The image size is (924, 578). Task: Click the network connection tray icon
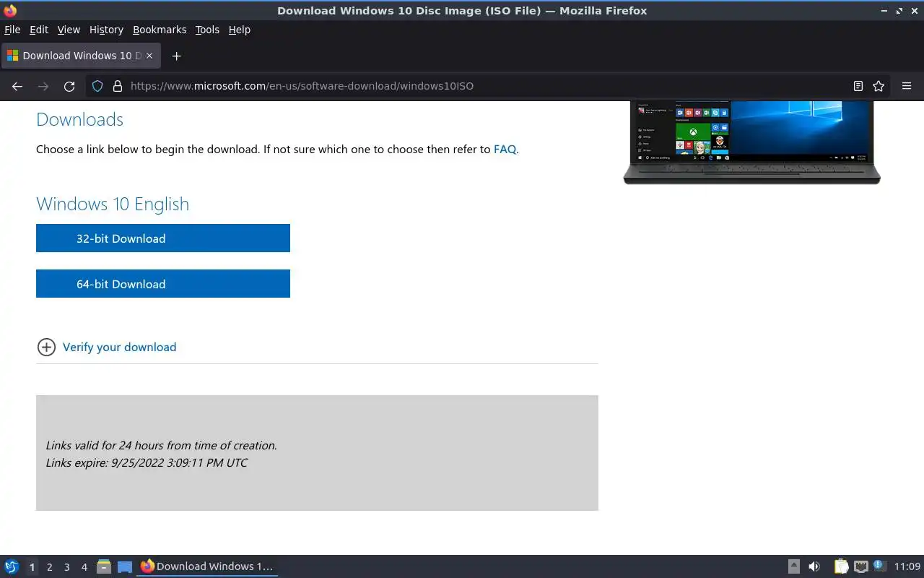pyautogui.click(x=860, y=566)
